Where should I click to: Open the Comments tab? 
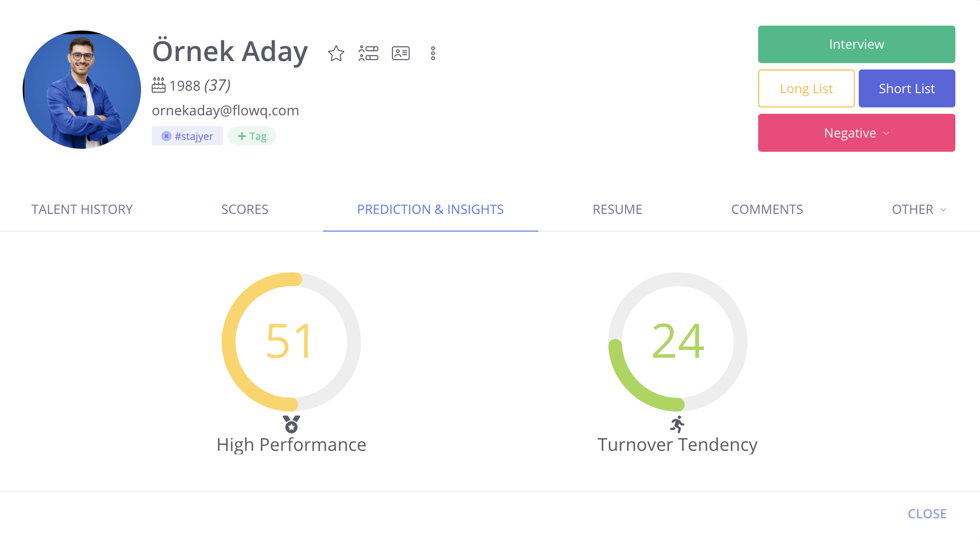click(x=767, y=209)
